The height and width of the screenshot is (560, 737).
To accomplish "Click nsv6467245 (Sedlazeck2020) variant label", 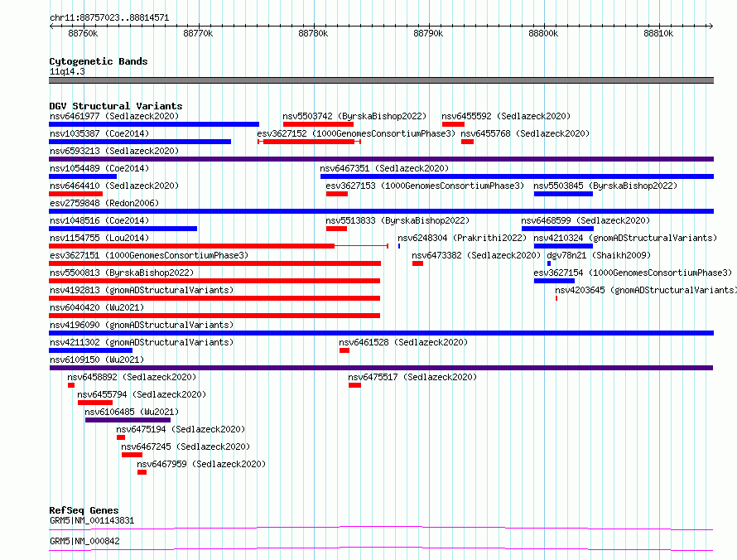I will coord(185,447).
